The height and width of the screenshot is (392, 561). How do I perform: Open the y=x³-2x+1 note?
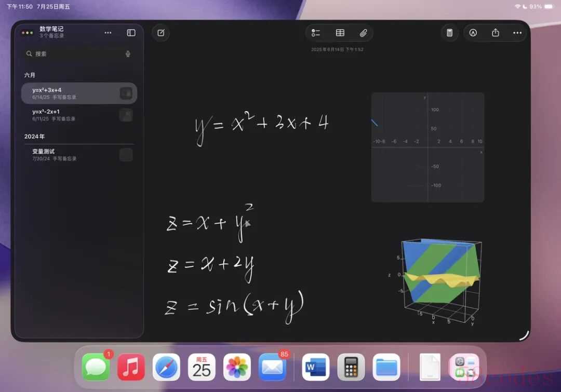[79, 115]
